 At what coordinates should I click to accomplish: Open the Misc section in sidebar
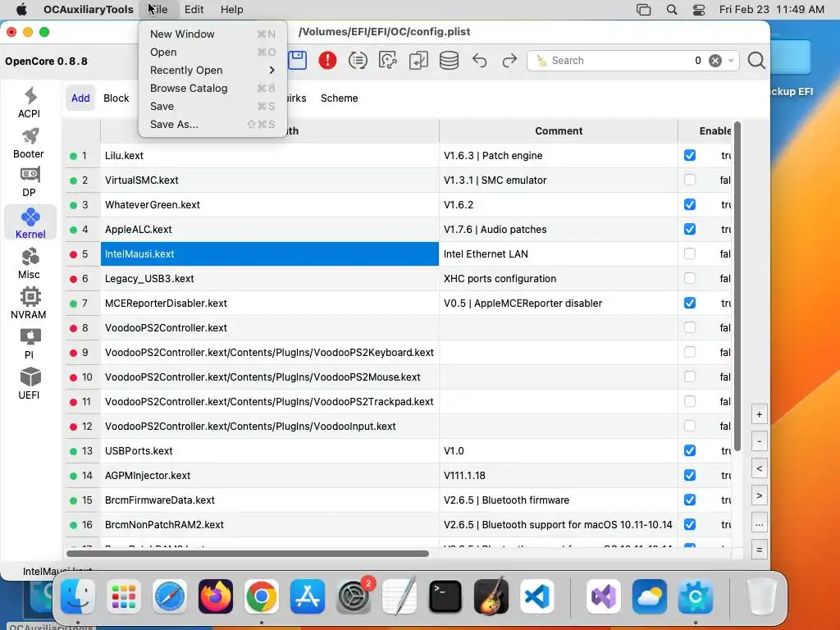coord(30,263)
